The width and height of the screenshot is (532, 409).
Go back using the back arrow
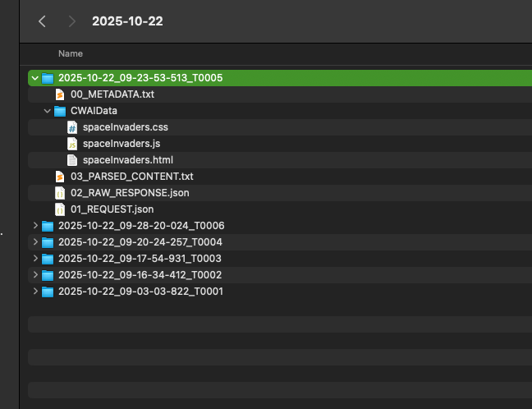point(42,21)
